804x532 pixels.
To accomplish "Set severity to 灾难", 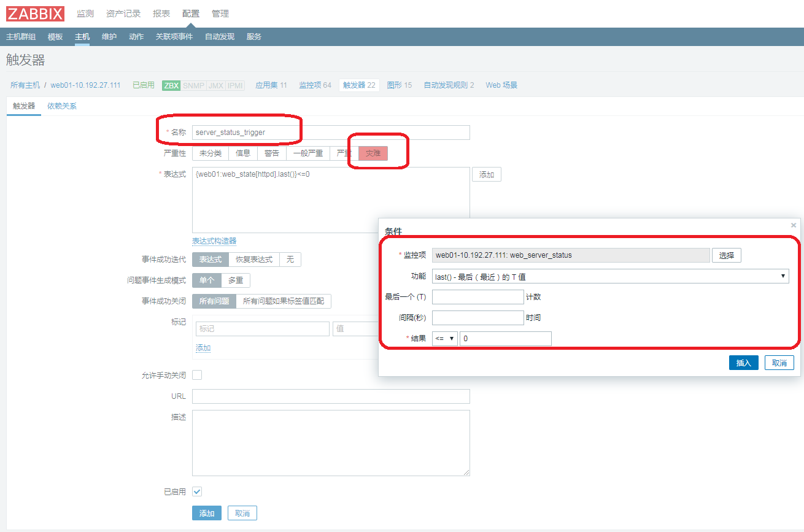I will [x=373, y=153].
